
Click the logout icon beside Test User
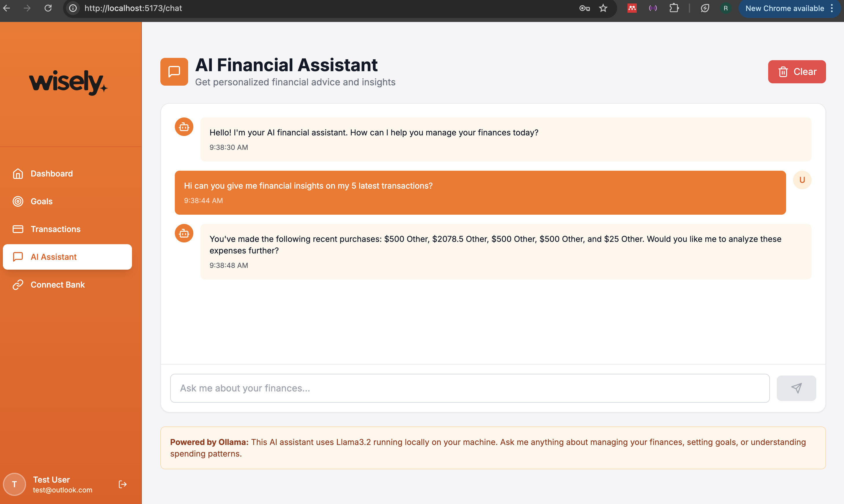(123, 484)
